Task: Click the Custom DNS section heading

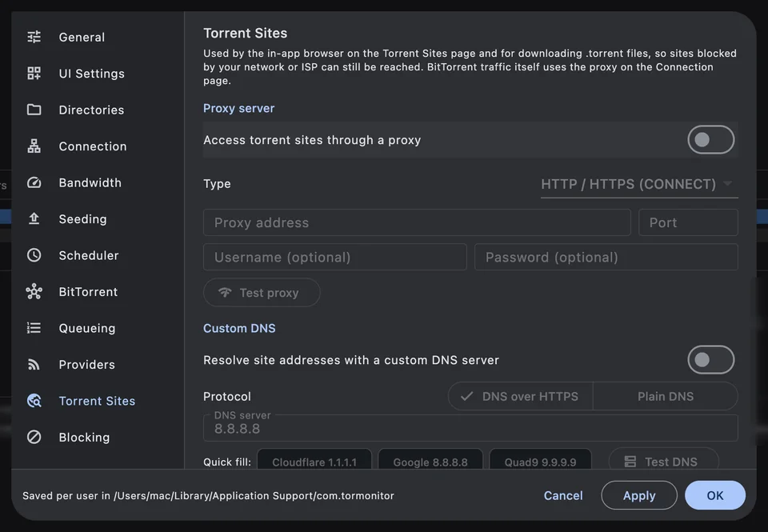Action: pyautogui.click(x=239, y=328)
